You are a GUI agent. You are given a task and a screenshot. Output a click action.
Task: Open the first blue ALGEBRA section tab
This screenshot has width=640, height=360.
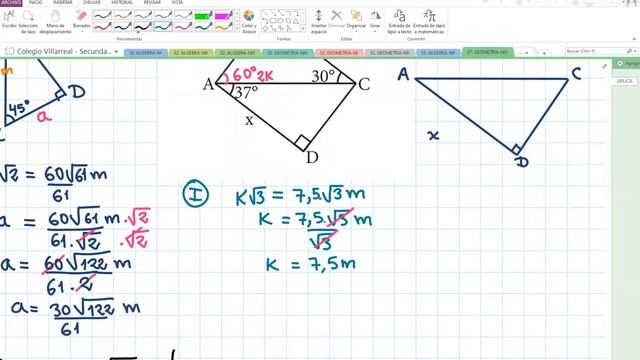(145, 53)
